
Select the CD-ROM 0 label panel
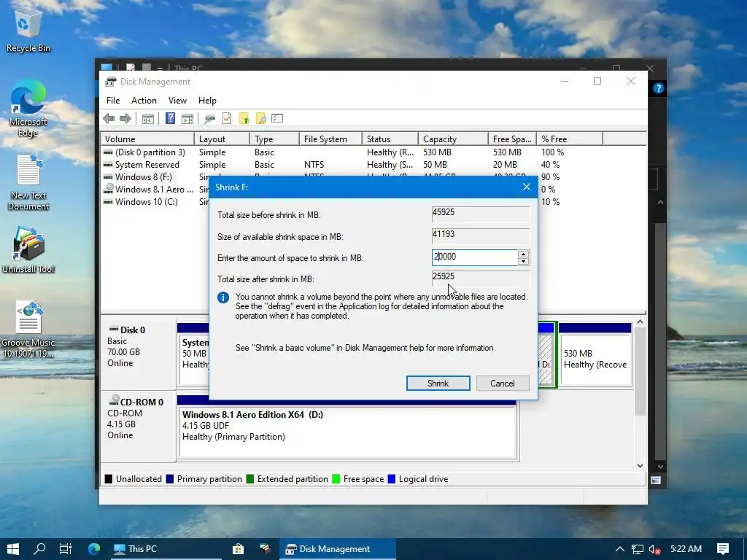point(138,426)
